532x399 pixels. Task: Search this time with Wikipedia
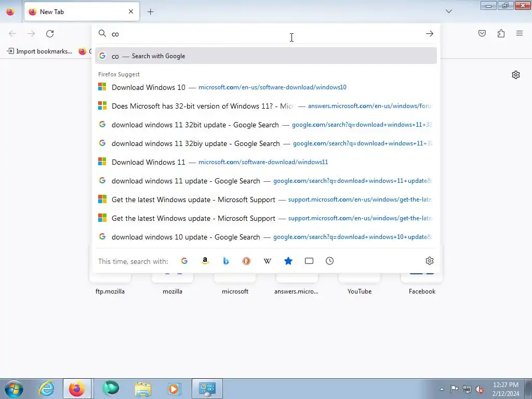click(268, 261)
